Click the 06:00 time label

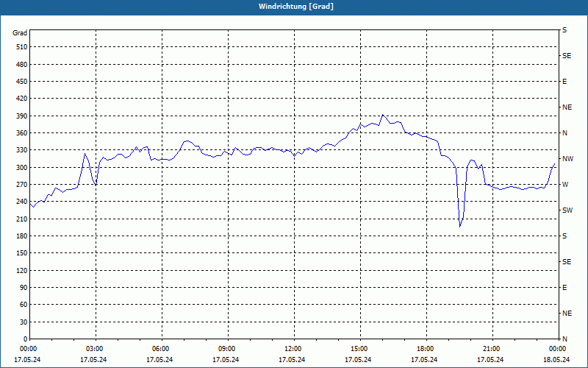[161, 349]
